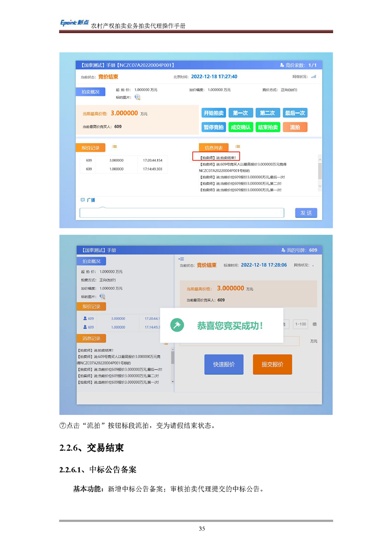Click the user icon beside 竞价家数
392x555 pixels.
282,65
